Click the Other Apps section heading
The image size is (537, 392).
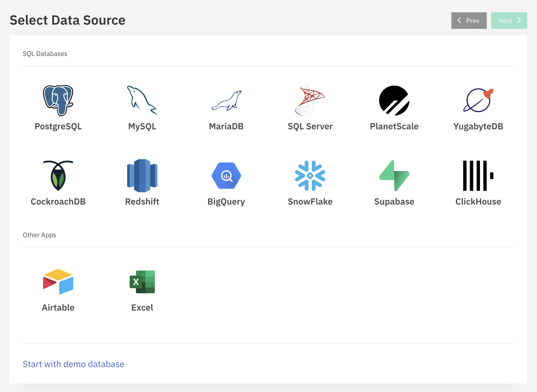[39, 235]
